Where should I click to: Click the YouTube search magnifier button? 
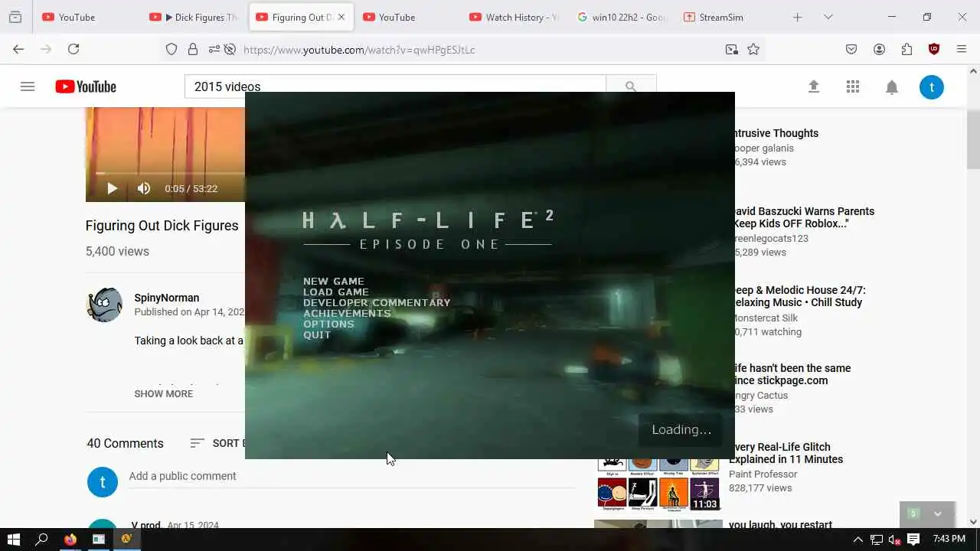[x=631, y=86]
